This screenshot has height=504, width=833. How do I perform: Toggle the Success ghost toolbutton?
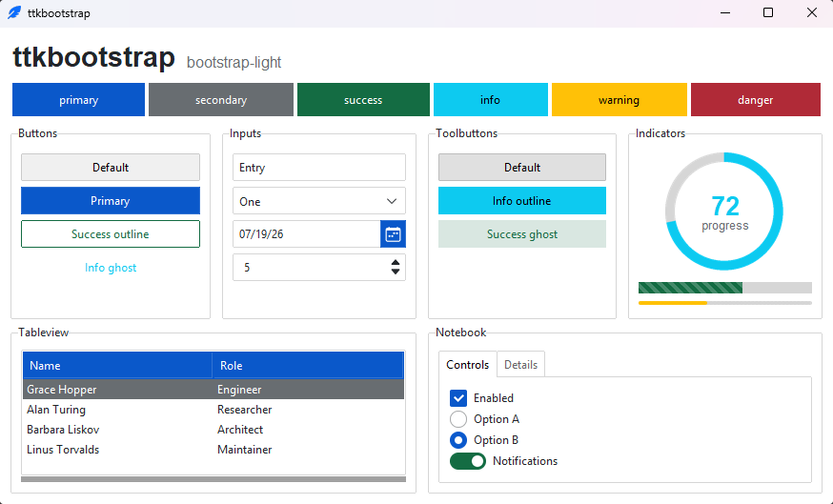coord(522,234)
